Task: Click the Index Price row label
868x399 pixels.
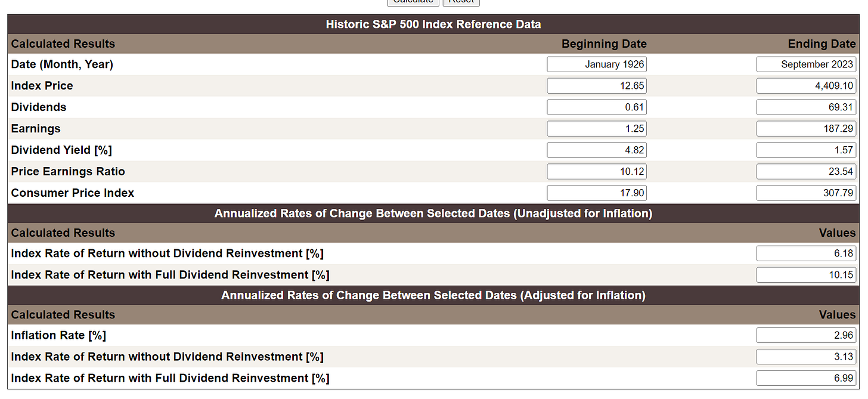Action: tap(42, 86)
